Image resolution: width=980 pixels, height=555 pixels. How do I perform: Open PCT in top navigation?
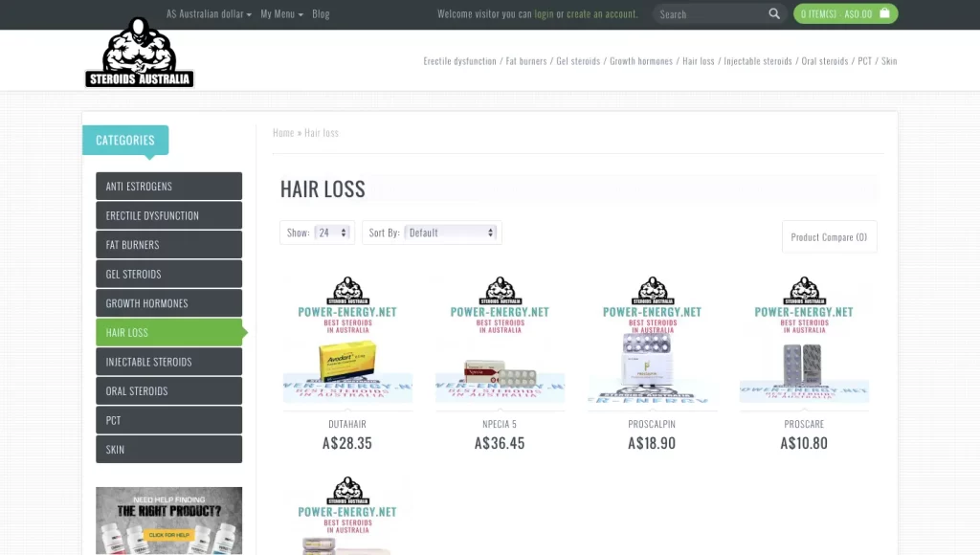click(x=864, y=61)
